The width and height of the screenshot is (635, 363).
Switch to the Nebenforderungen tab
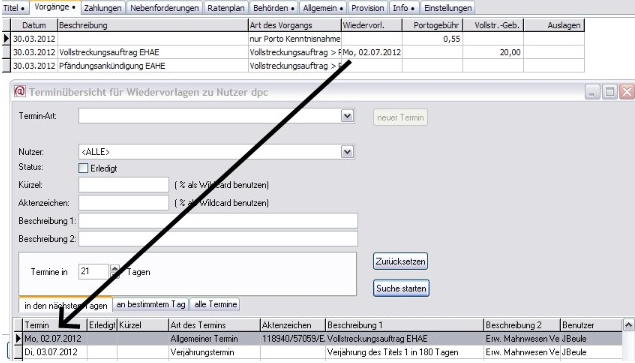164,8
